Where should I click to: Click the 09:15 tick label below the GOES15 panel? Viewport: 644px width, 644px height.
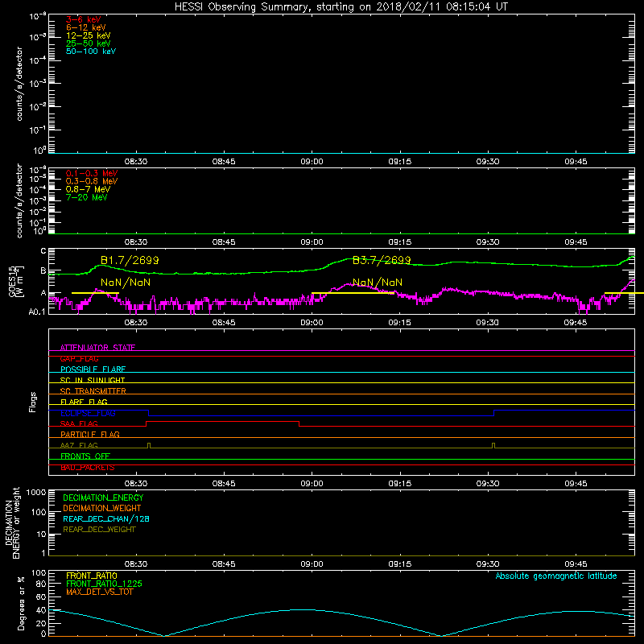point(399,323)
